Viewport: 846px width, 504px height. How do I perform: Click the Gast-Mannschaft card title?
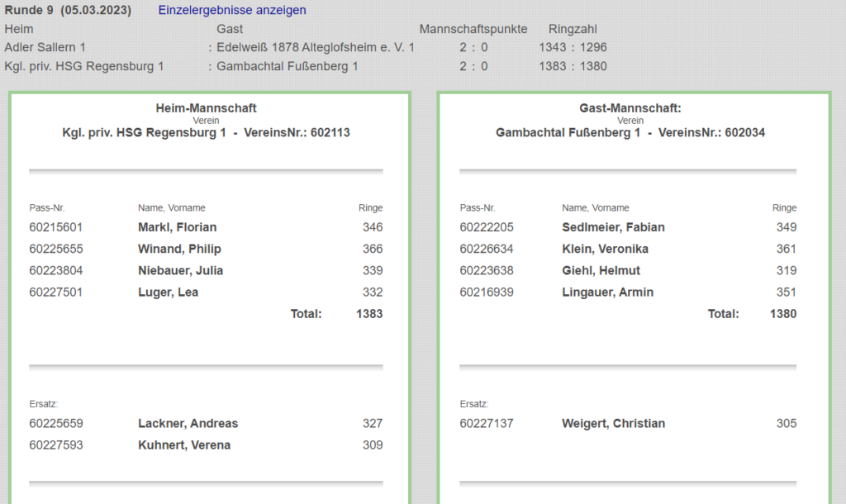(x=630, y=108)
